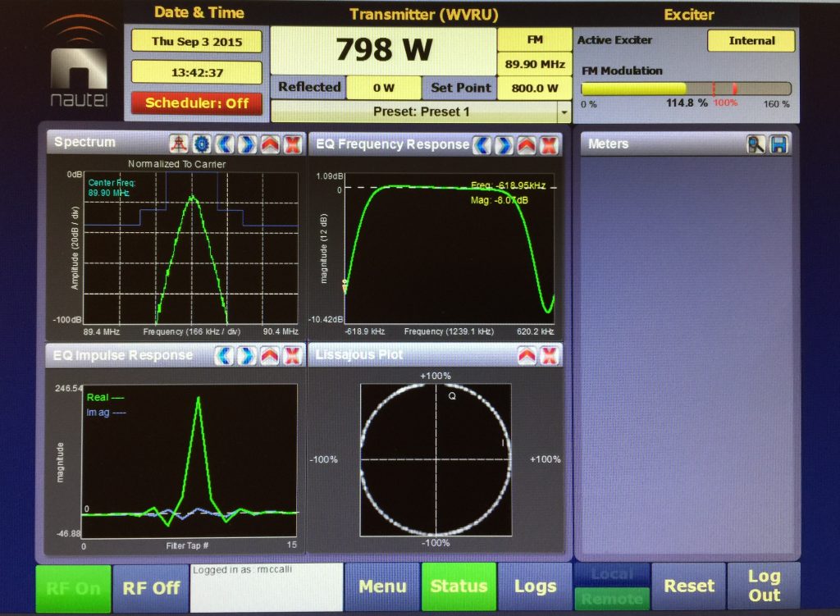Toggle the Scheduler: Off button
840x616 pixels.
click(197, 103)
